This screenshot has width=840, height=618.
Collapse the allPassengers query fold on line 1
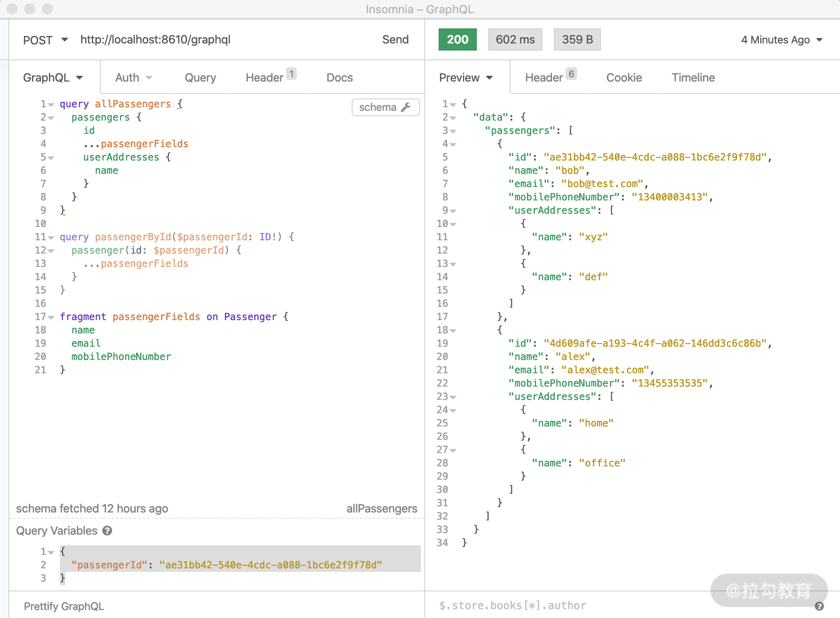[x=51, y=105]
